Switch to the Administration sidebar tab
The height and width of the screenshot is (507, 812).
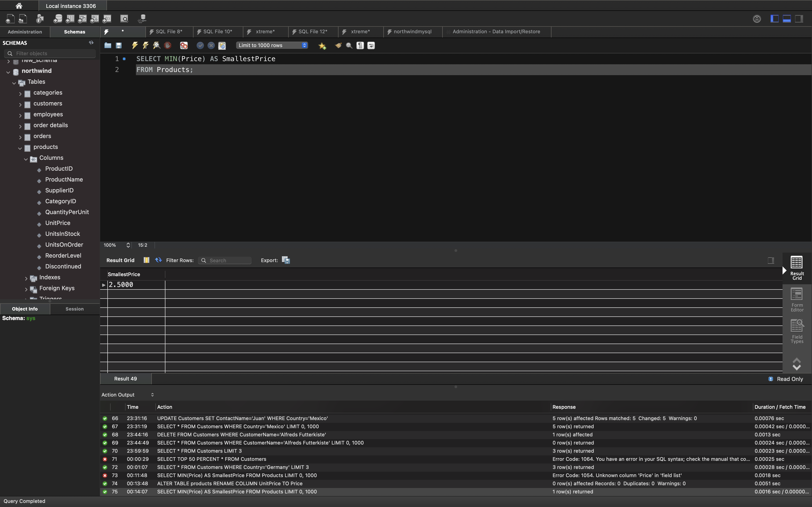[25, 32]
